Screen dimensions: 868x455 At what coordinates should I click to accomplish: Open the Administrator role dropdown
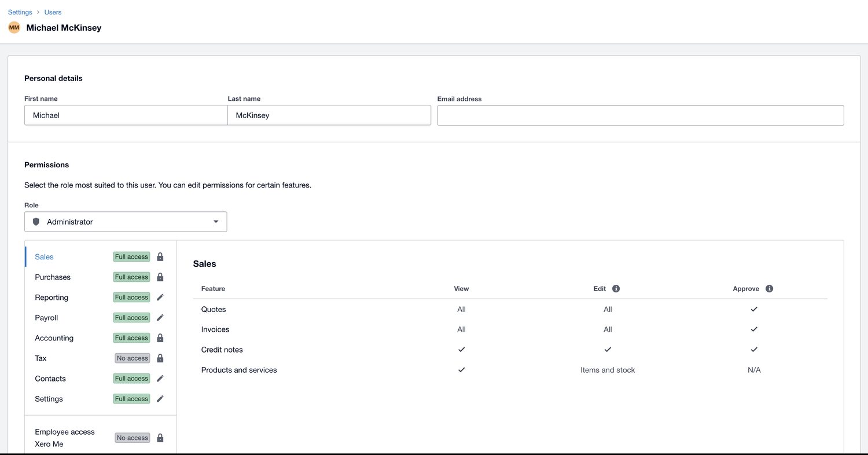[126, 222]
